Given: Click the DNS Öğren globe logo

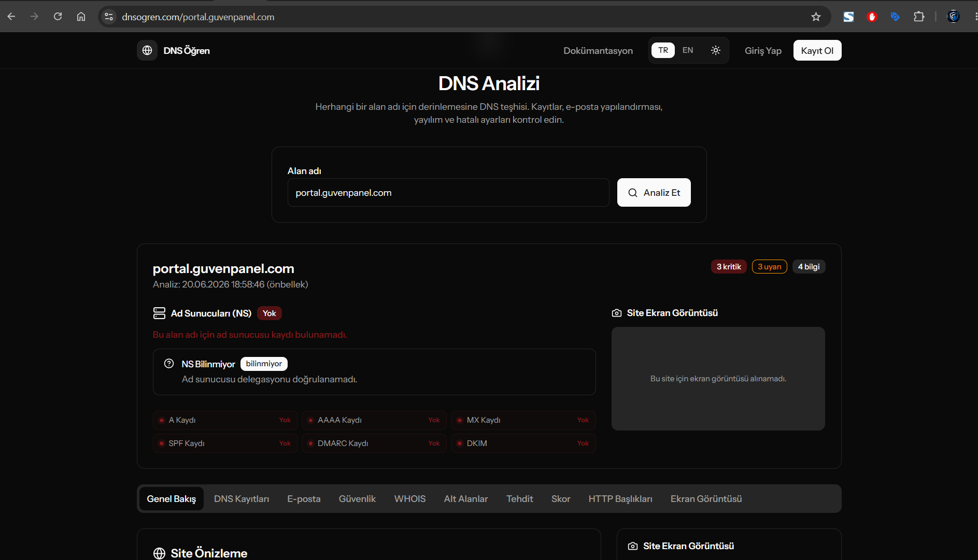Looking at the screenshot, I should 147,50.
